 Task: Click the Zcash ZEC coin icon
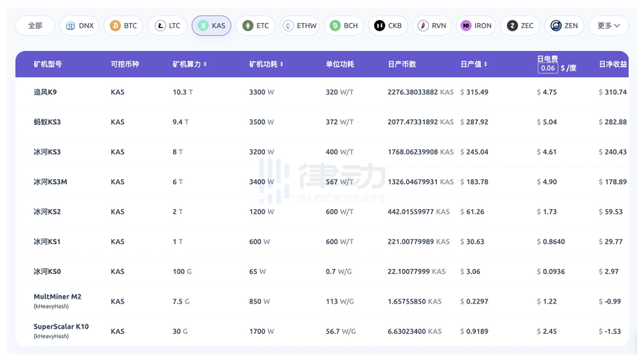click(512, 26)
